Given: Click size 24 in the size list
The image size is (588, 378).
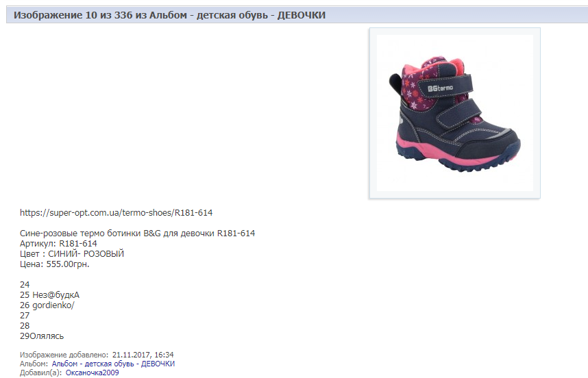Looking at the screenshot, I should [25, 285].
